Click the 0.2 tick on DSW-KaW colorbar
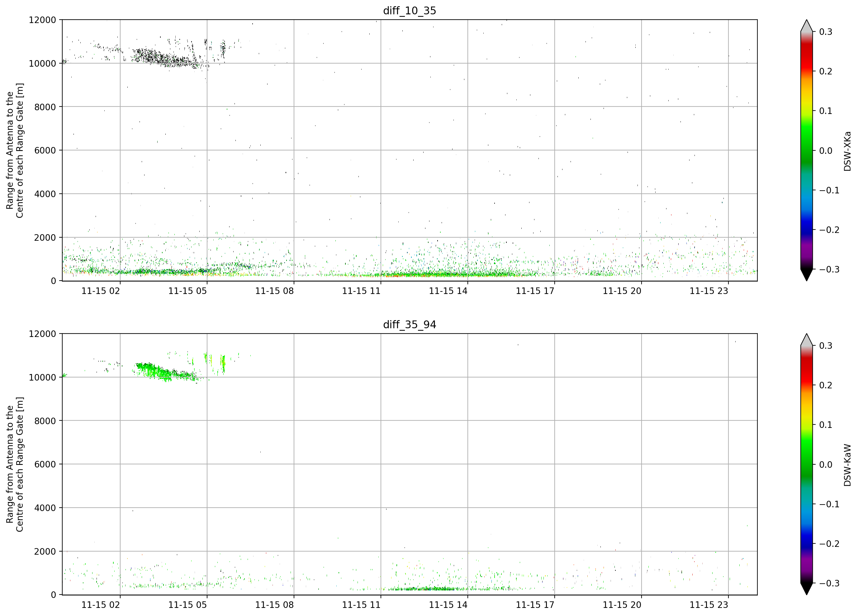This screenshot has width=858, height=616. click(x=826, y=386)
